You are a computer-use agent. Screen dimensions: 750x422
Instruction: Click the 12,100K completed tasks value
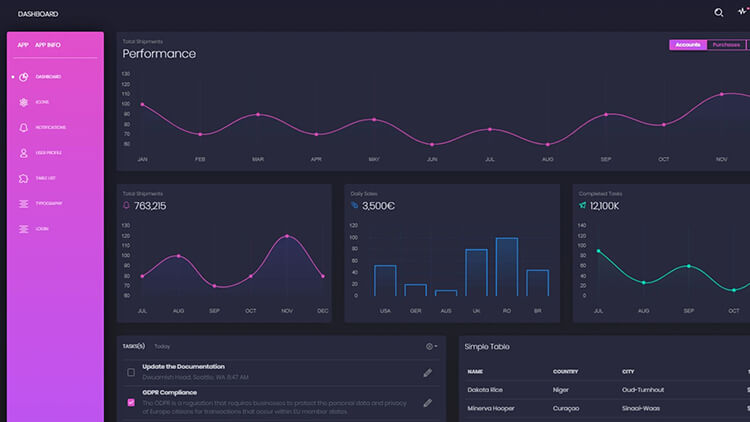[605, 206]
